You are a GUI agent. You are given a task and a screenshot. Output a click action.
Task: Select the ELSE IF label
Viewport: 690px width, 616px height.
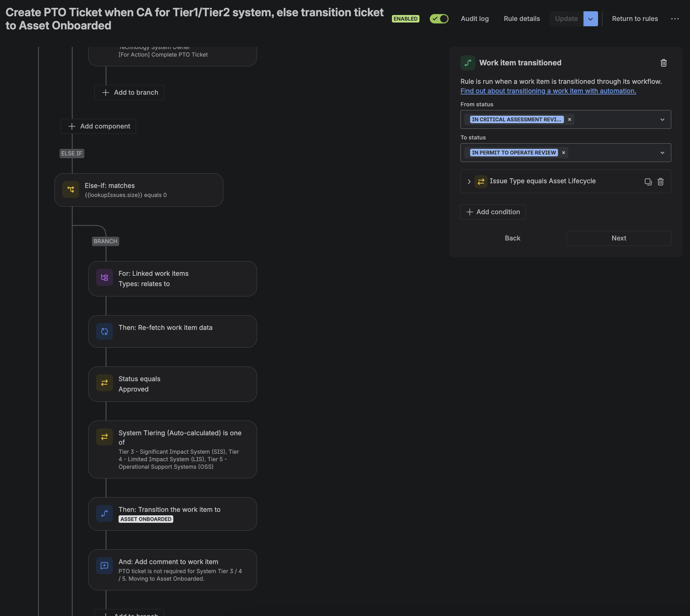click(72, 153)
